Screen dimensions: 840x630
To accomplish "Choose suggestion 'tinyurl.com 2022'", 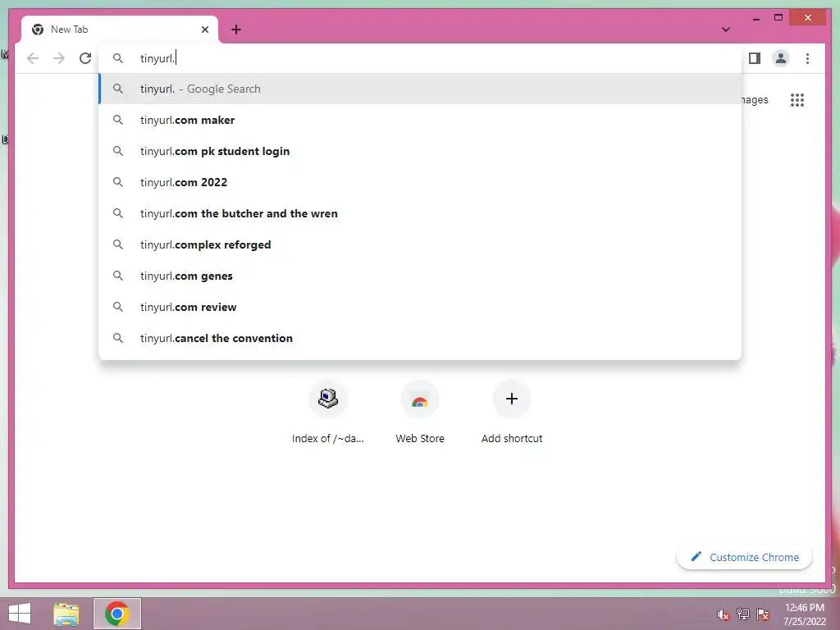I will (x=421, y=182).
